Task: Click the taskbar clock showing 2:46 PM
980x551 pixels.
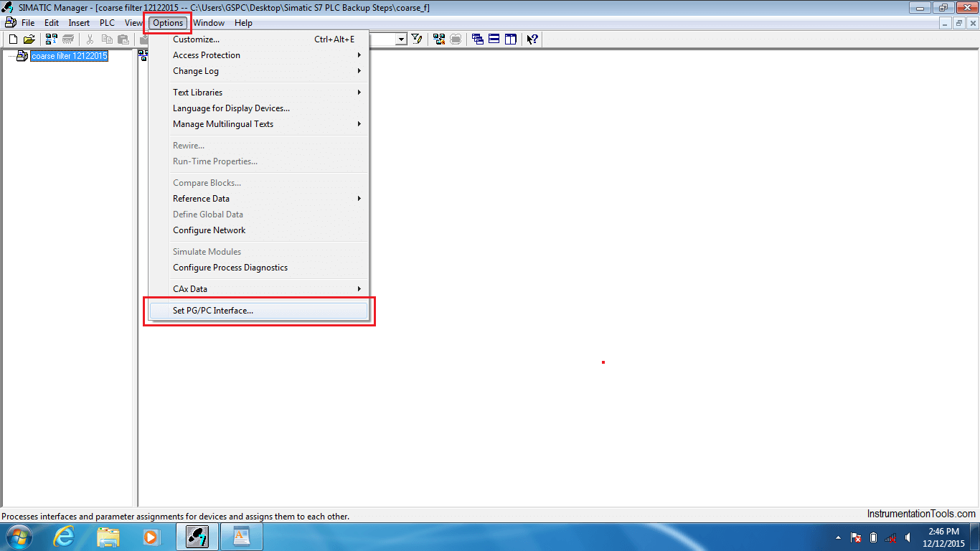Action: point(943,537)
